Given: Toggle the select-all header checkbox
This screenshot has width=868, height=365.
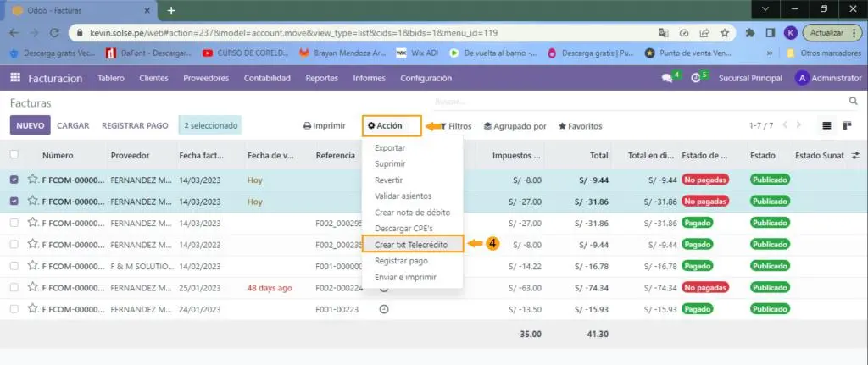Looking at the screenshot, I should 14,155.
